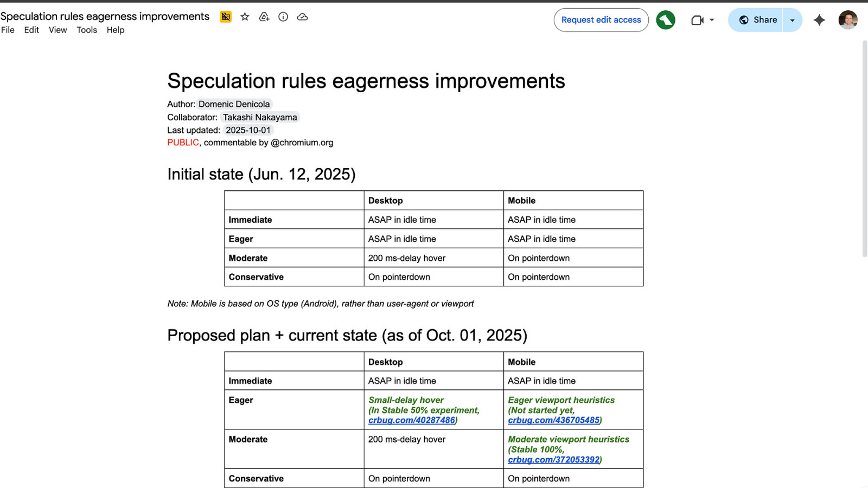
Task: Open the View menu
Action: (58, 30)
